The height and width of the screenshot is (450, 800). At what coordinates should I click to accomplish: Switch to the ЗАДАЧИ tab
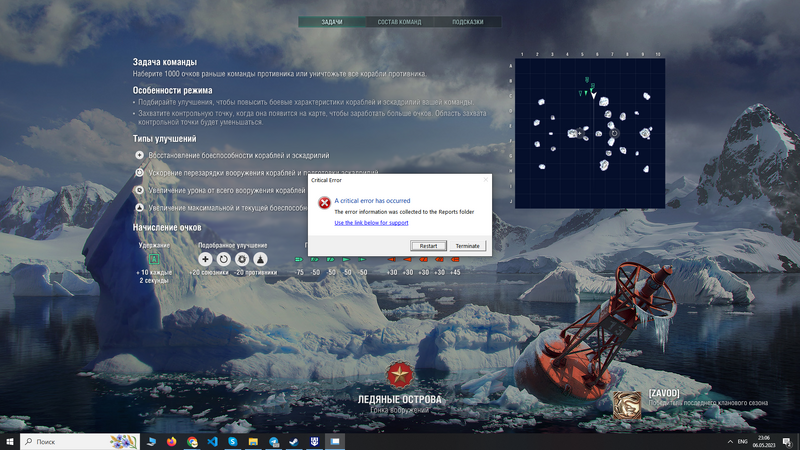[332, 22]
